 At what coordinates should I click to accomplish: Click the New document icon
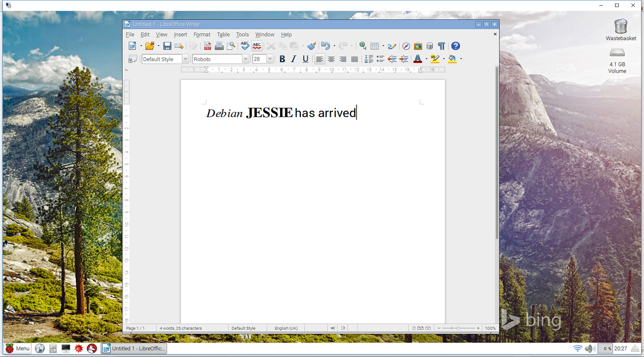(x=132, y=46)
